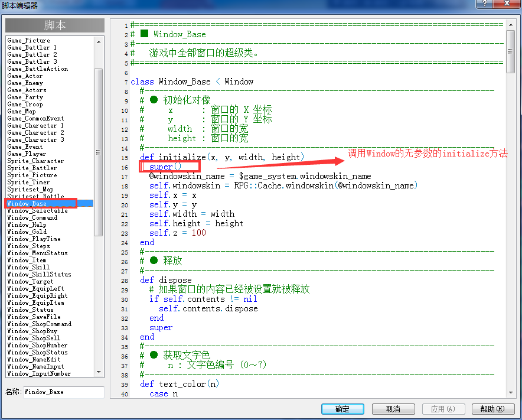The height and width of the screenshot is (420, 522).
Task: Click the 名称 script name input field
Action: 64,392
